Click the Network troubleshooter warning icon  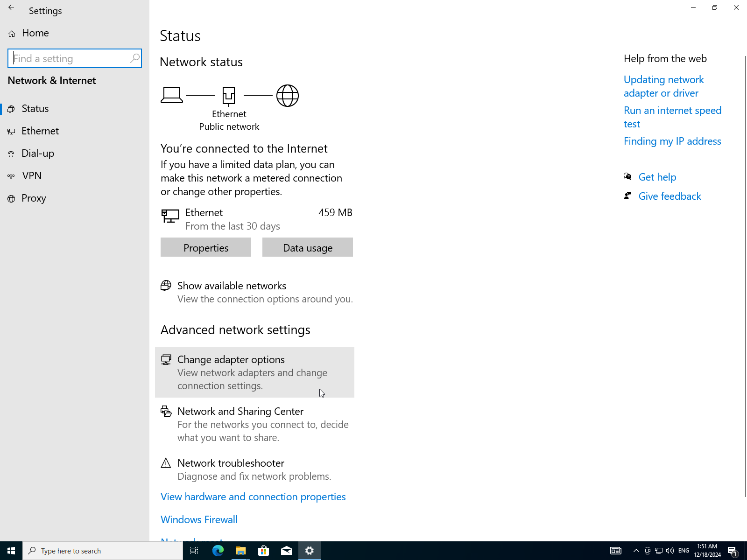[166, 463]
